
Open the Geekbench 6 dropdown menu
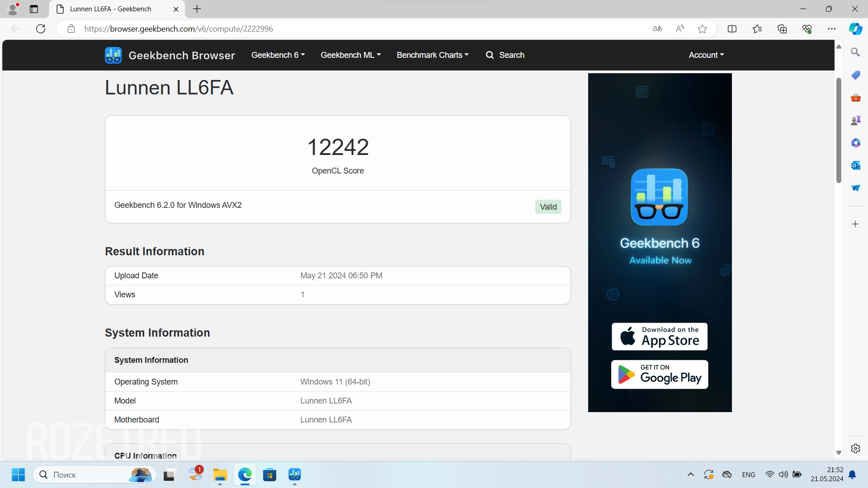pyautogui.click(x=278, y=55)
